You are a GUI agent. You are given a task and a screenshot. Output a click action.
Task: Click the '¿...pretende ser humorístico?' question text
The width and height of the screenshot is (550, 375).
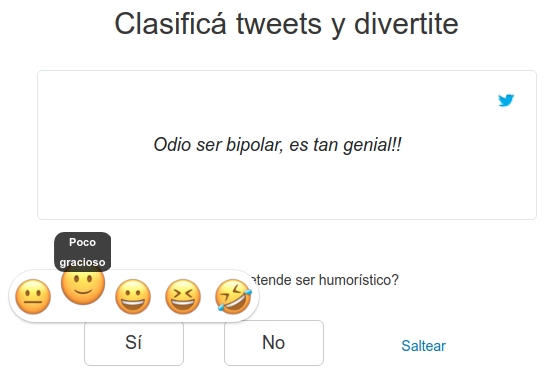point(324,280)
